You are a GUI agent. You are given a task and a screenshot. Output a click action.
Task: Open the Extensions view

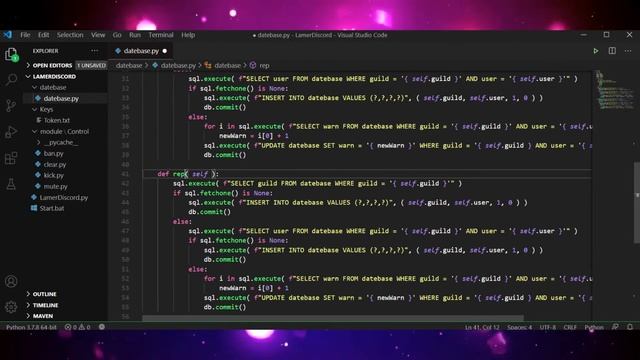pyautogui.click(x=11, y=158)
